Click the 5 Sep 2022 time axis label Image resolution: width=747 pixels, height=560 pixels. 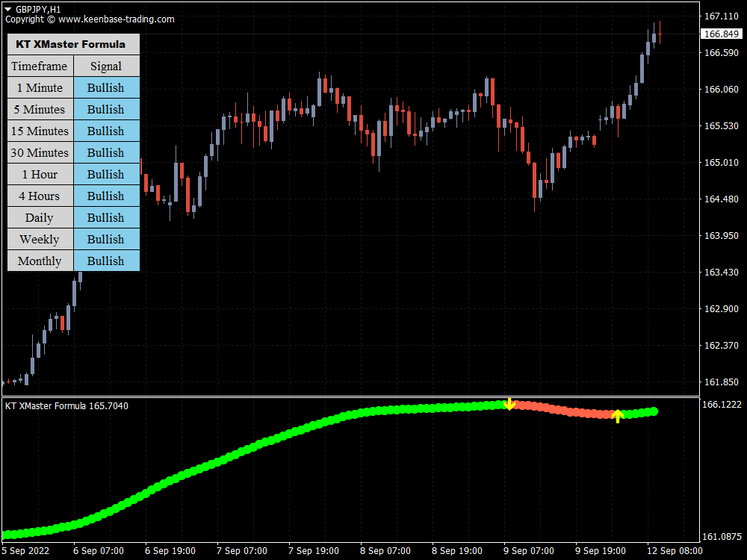click(25, 550)
